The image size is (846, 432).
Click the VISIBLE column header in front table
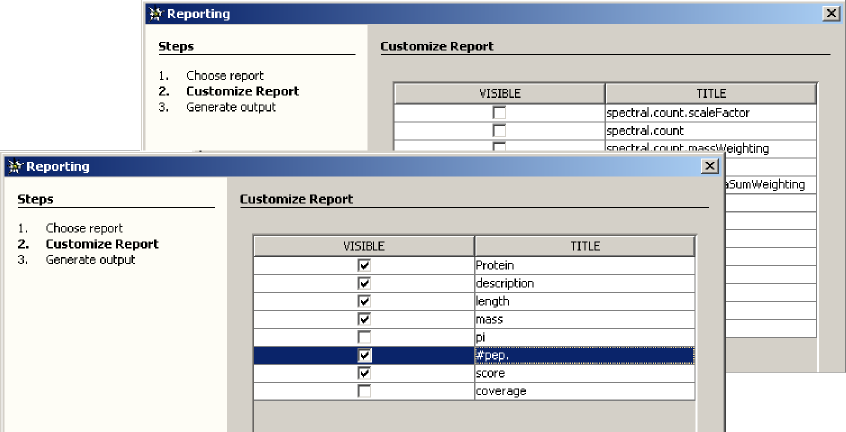(363, 246)
